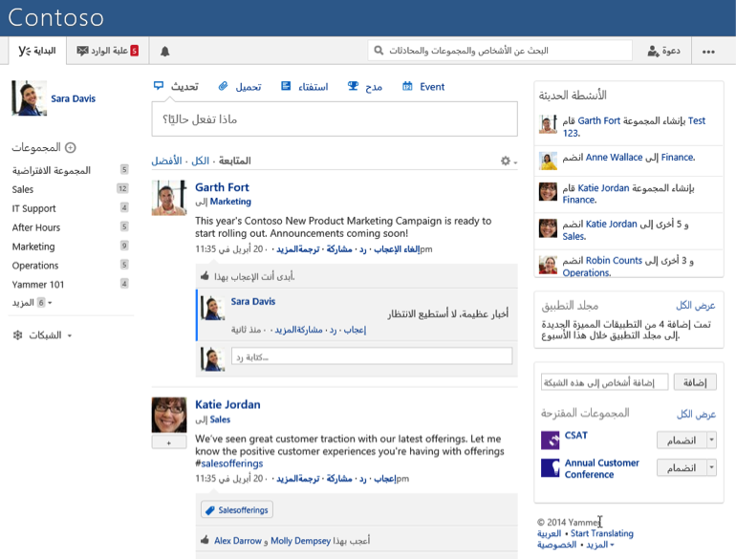Viewport: 736px width, 560px height.
Task: Open Marketing group in sidebar
Action: click(33, 247)
